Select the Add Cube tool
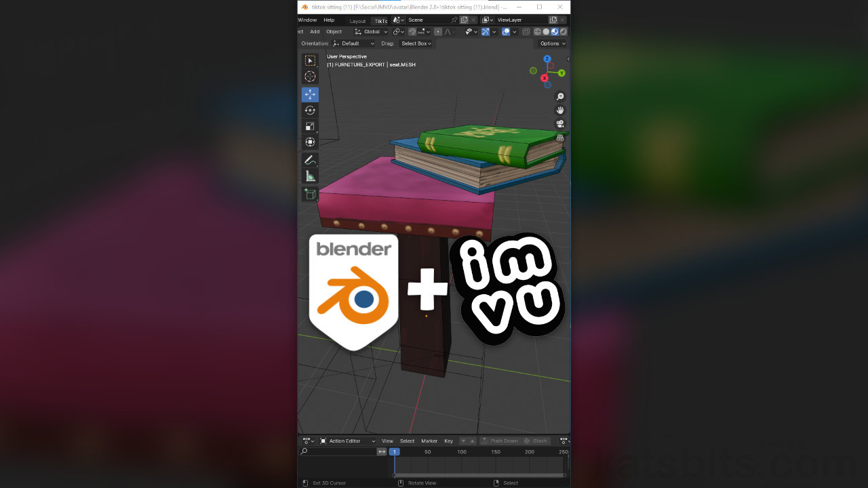 [310, 194]
